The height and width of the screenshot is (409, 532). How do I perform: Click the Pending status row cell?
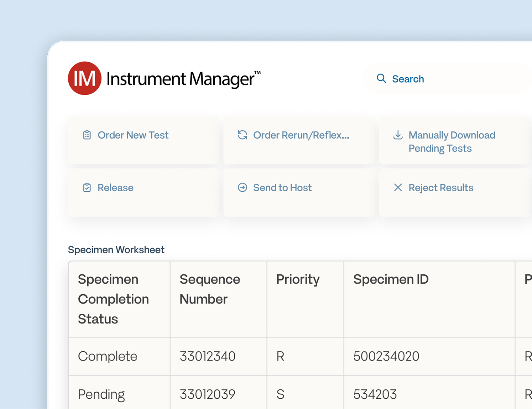click(101, 394)
